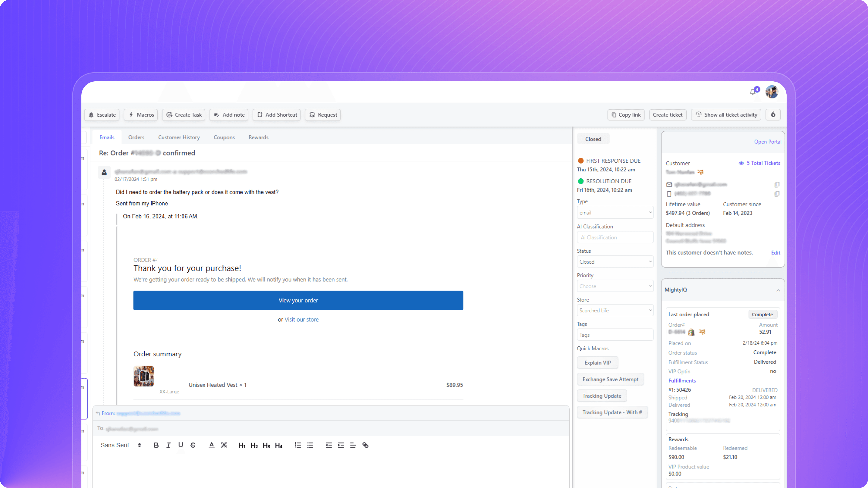Click the Create ticket button
Viewport: 868px width, 488px height.
668,114
